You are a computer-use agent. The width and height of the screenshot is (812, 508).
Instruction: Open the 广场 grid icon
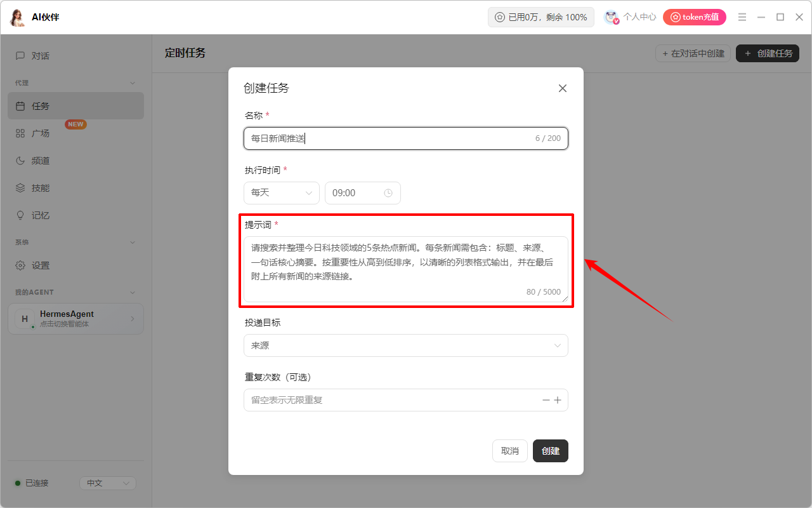(20, 133)
